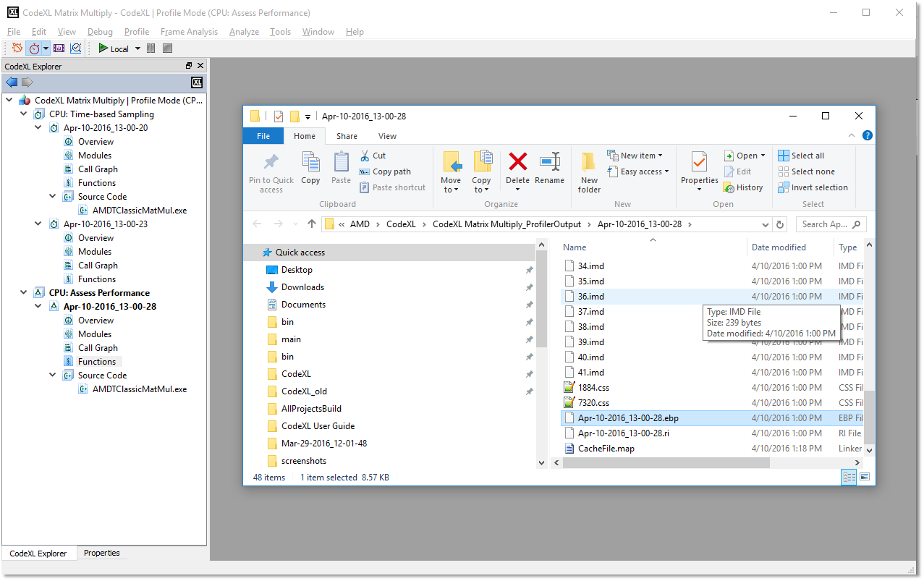The width and height of the screenshot is (924, 581).
Task: Click Select all in the ribbon
Action: [x=801, y=156]
